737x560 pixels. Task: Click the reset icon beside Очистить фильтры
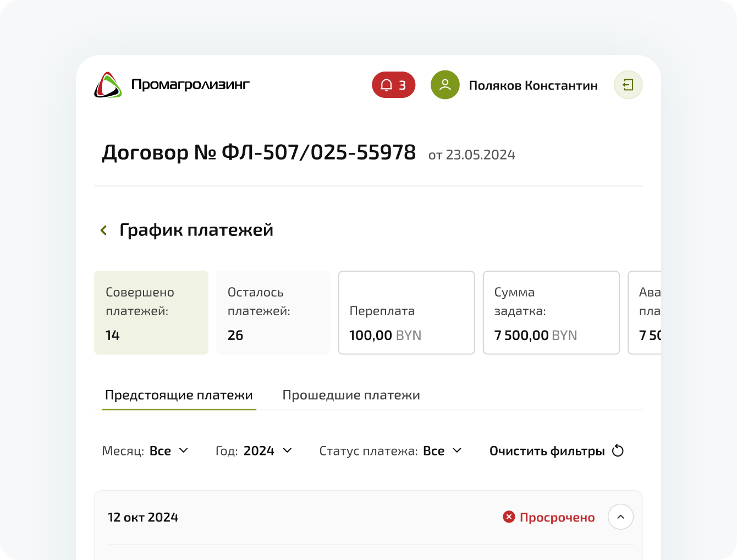(x=618, y=451)
